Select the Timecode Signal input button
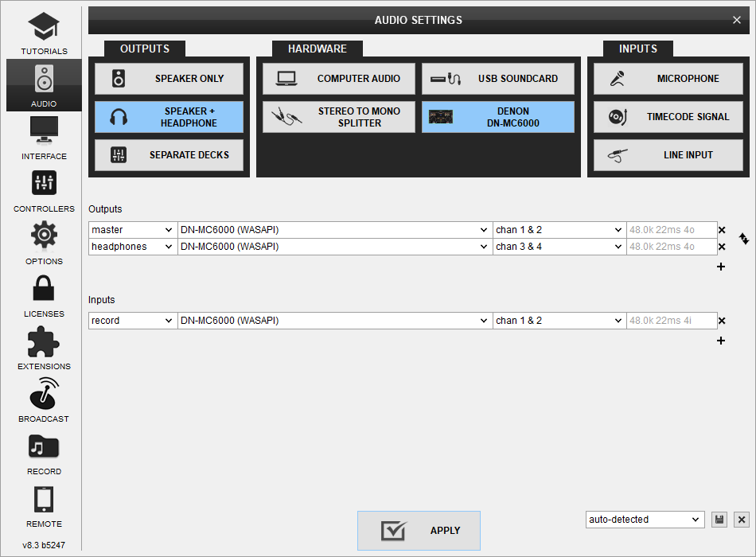 tap(668, 117)
